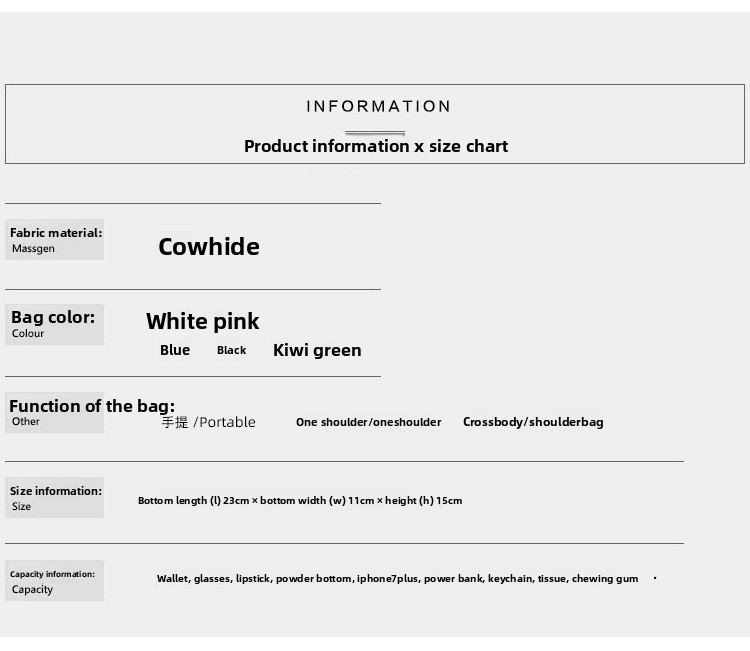Choose the Kiwi green color option
The image size is (750, 651).
tap(317, 351)
